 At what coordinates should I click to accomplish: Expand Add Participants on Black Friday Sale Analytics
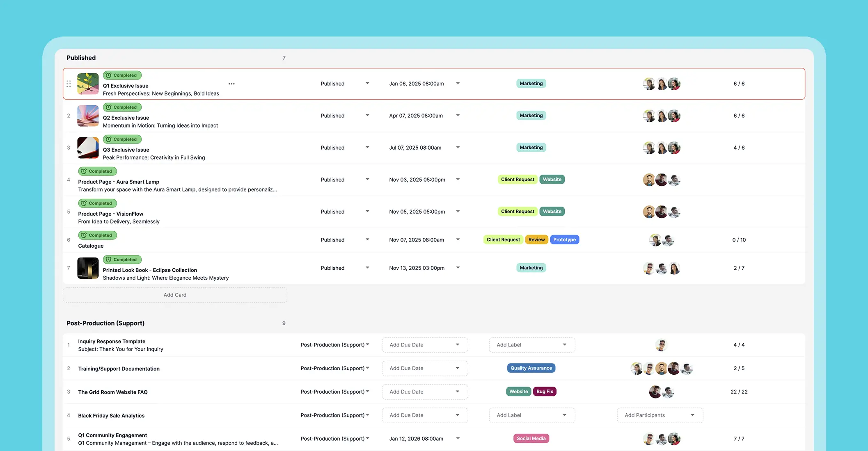point(660,415)
